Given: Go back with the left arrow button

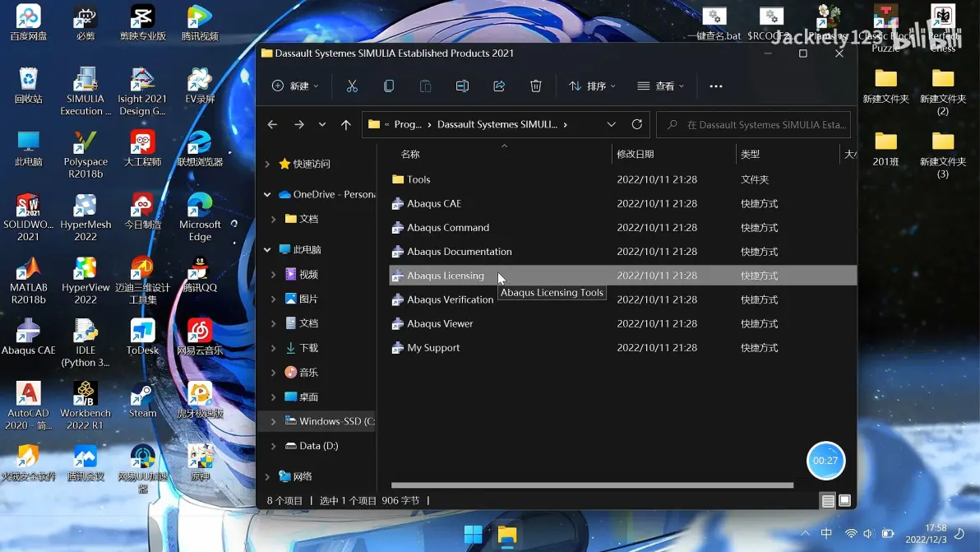Looking at the screenshot, I should [272, 124].
